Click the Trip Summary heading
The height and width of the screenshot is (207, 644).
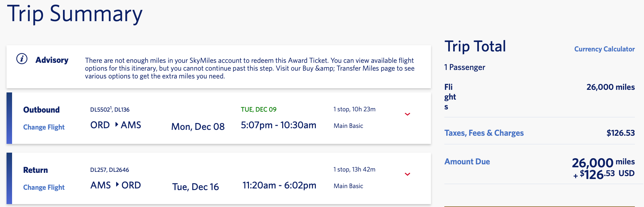[75, 14]
